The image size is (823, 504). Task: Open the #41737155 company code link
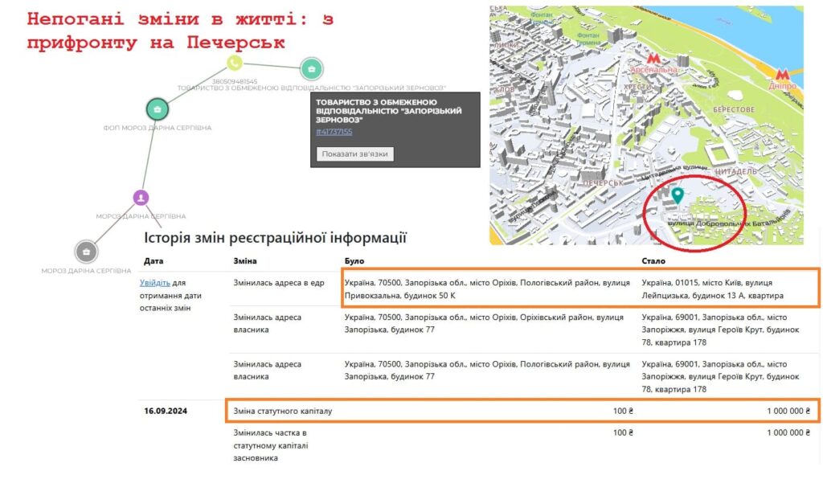pyautogui.click(x=334, y=132)
